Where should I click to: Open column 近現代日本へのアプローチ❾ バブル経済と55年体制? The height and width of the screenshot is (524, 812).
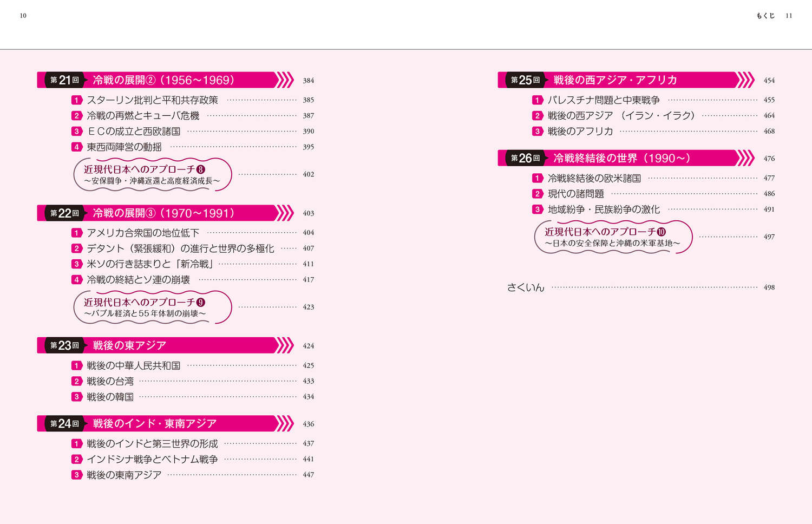pos(153,307)
